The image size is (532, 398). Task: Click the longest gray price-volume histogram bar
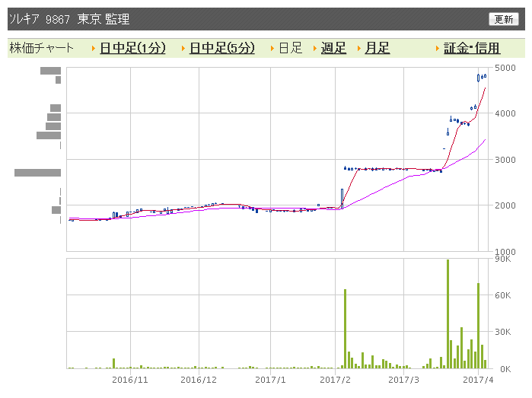[37, 173]
